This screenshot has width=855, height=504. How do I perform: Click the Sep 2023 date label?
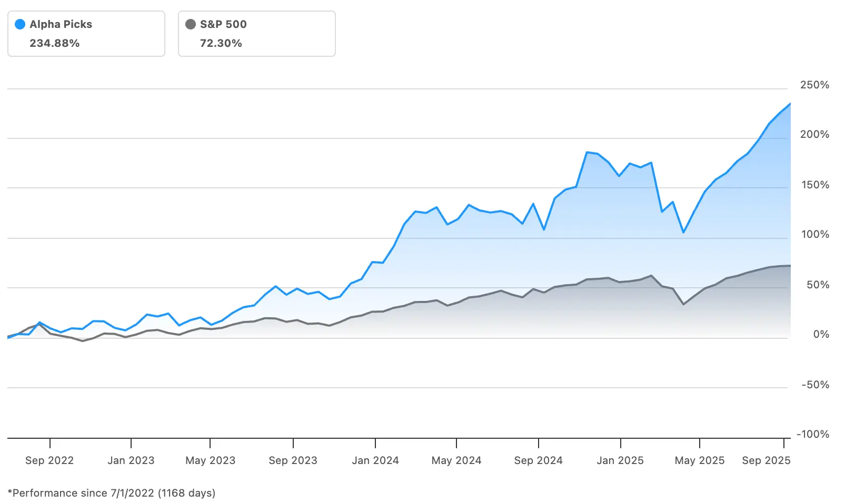point(293,460)
